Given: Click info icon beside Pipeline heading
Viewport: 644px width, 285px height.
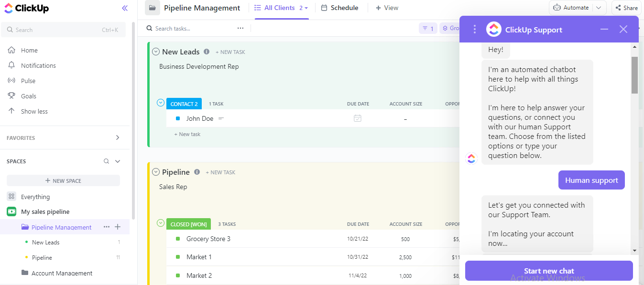Looking at the screenshot, I should tap(197, 172).
